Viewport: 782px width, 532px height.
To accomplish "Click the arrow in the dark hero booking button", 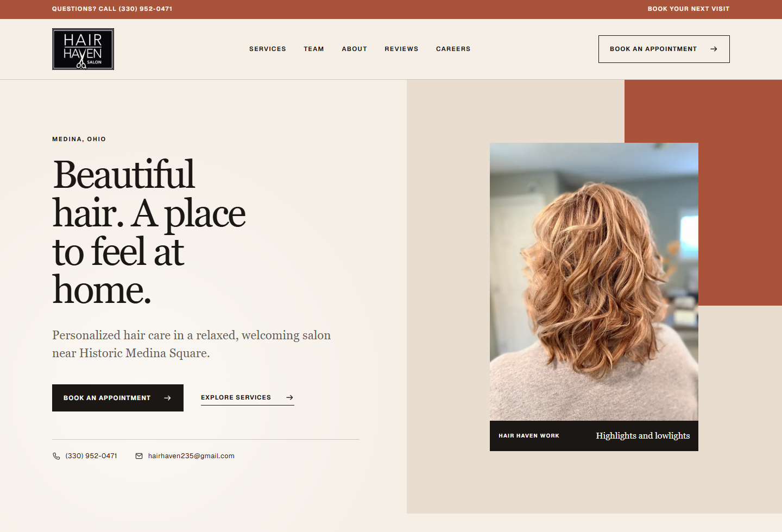I will click(x=167, y=398).
